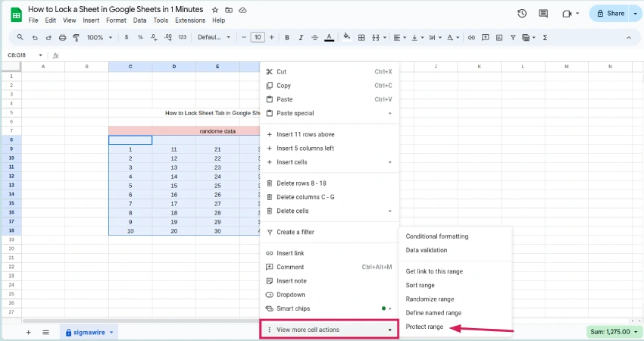Check cloud save status icon
Screen dimensions: 644x341
tap(242, 10)
